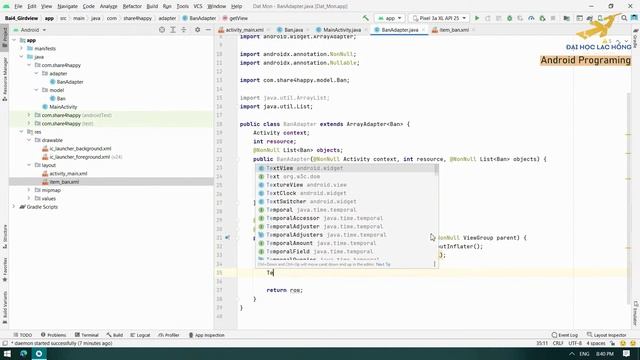Collapse the adapter package

point(37,73)
